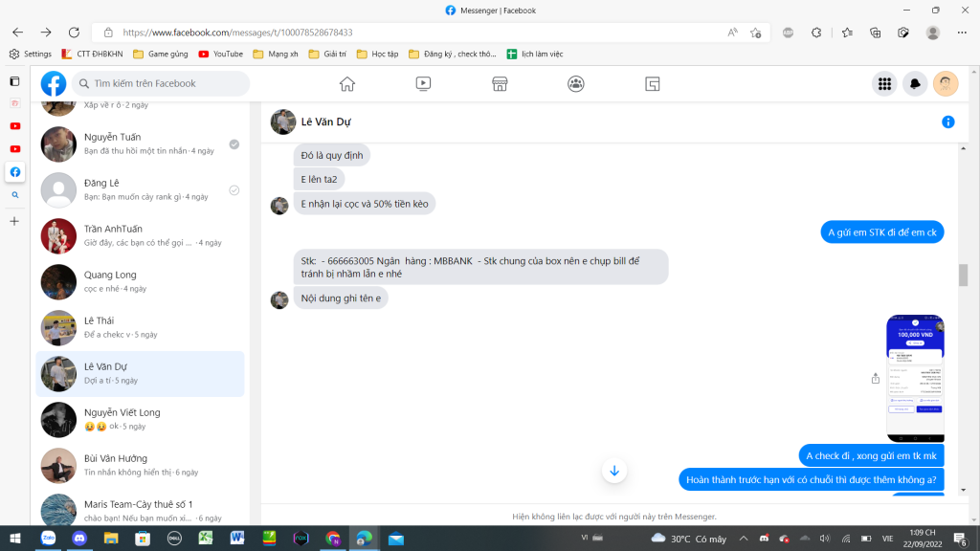This screenshot has width=980, height=551.
Task: Open the Học tập bookmark folder
Action: (x=377, y=55)
